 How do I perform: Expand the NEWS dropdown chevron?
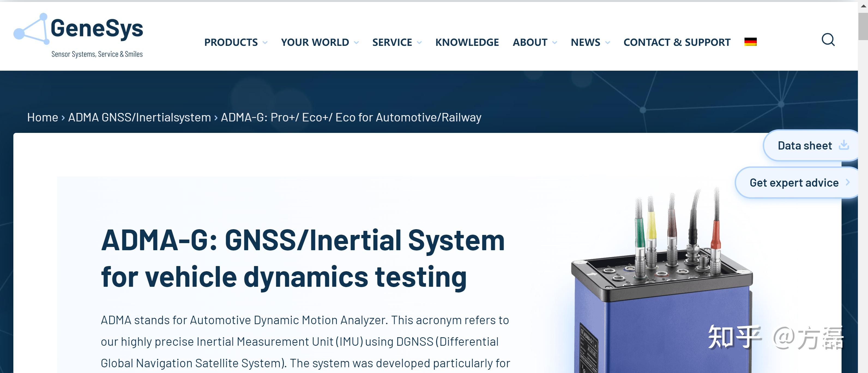(608, 43)
